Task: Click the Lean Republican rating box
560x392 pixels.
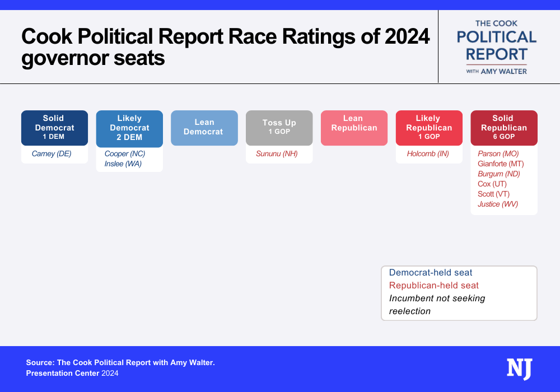Action: click(354, 128)
